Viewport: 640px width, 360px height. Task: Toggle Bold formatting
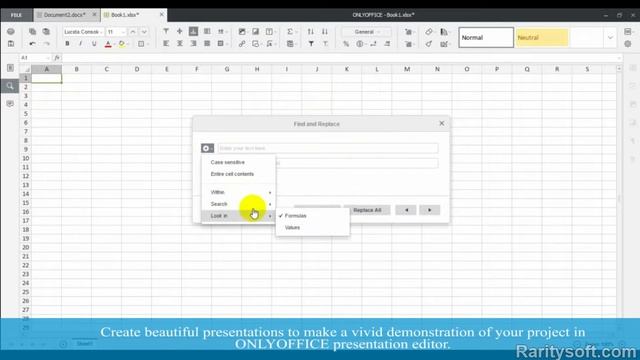coord(67,43)
